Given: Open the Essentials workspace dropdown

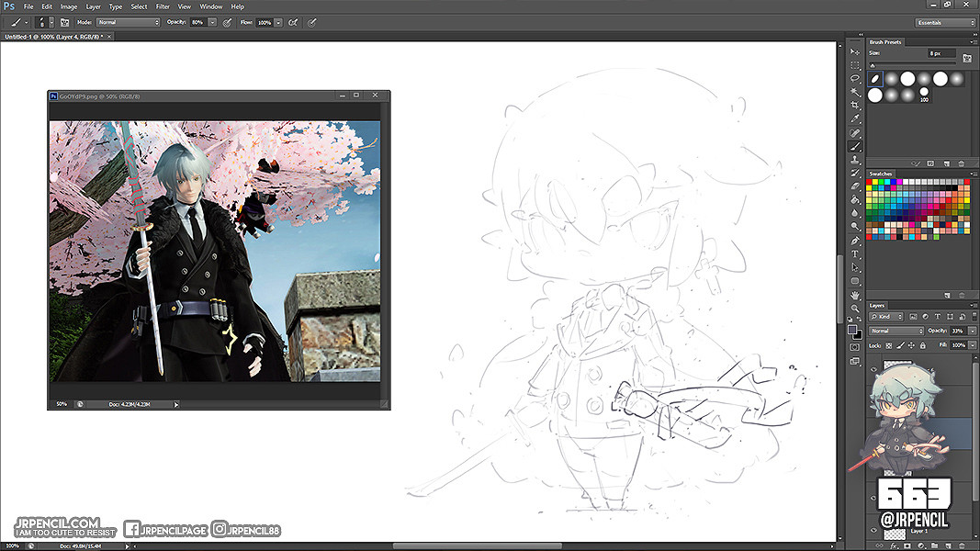Looking at the screenshot, I should pos(944,22).
